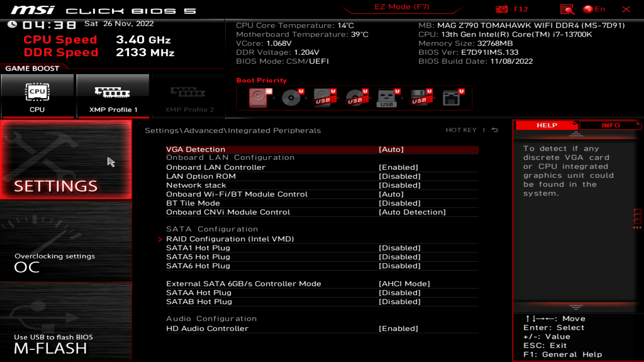Select Advanced Integrated Peripherals menu path
This screenshot has height=362, width=644.
[233, 130]
